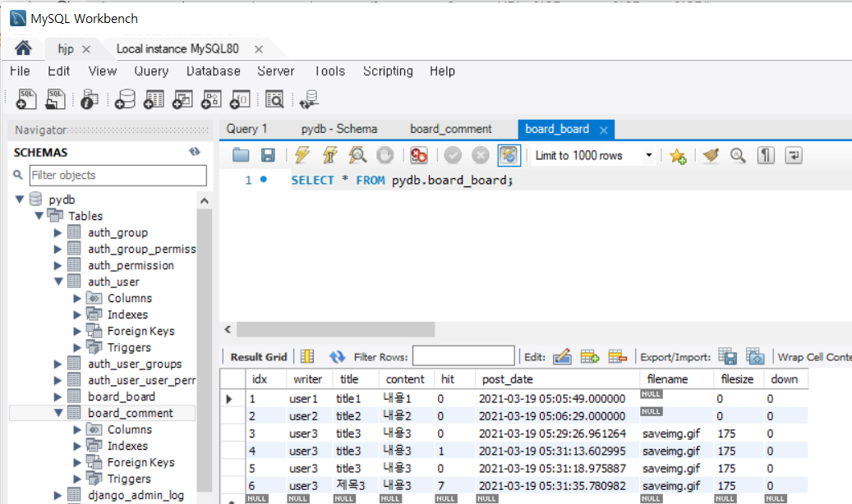
Task: Create new table icon in main toolbar
Action: (x=154, y=99)
